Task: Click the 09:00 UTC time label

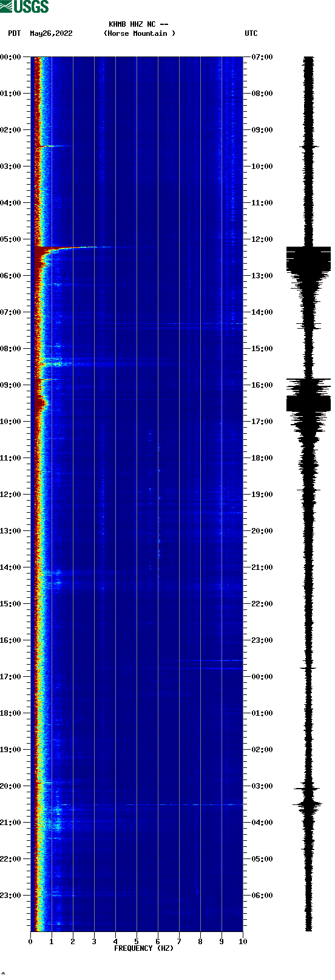Action: (x=262, y=130)
